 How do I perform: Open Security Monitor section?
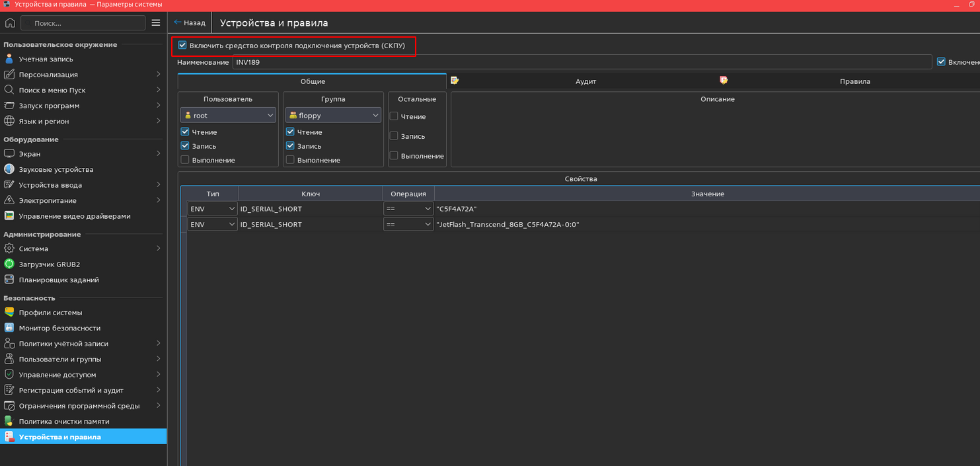pos(59,328)
